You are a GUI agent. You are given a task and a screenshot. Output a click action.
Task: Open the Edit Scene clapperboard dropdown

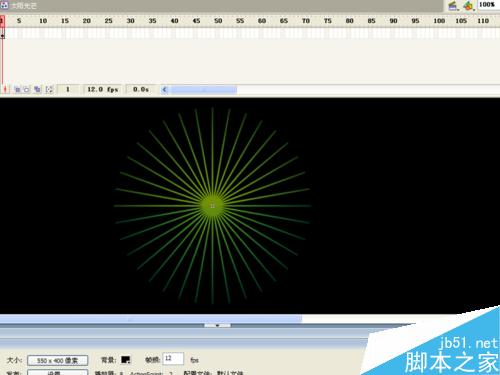click(x=453, y=5)
